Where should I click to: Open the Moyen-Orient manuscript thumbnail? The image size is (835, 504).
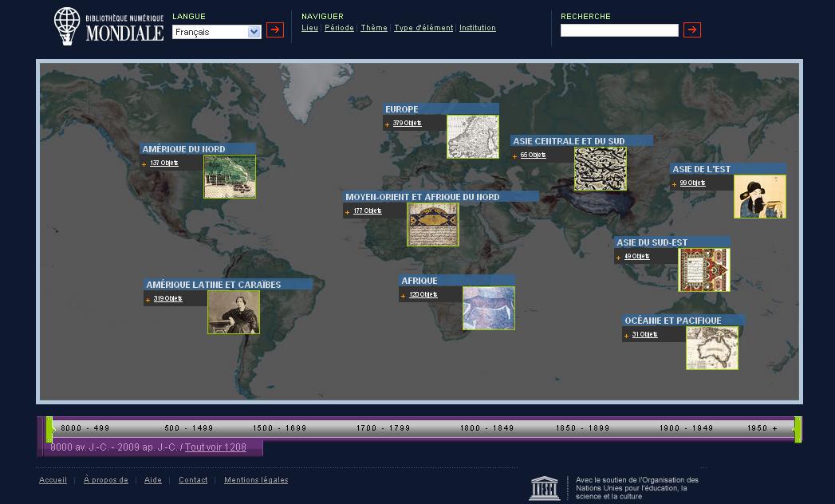[x=433, y=224]
